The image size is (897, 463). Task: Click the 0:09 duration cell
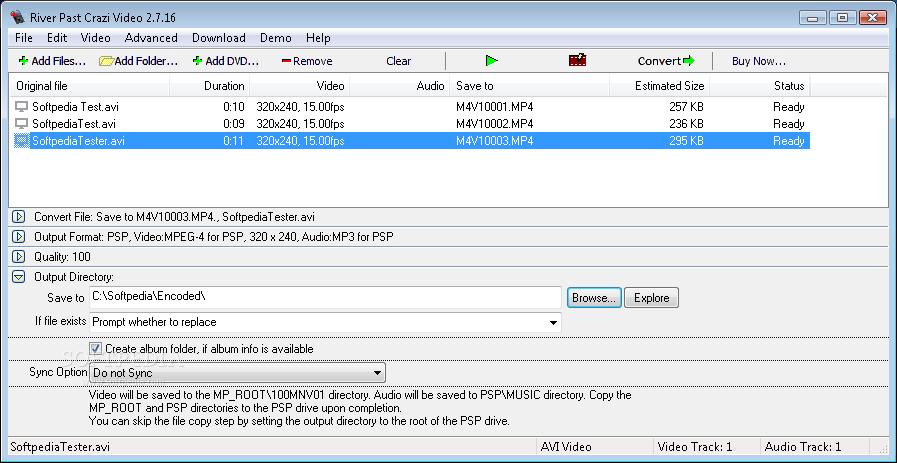coord(233,124)
